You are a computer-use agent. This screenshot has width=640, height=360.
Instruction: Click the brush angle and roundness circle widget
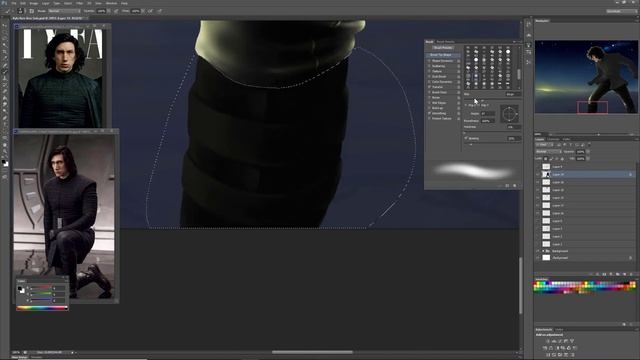(510, 114)
